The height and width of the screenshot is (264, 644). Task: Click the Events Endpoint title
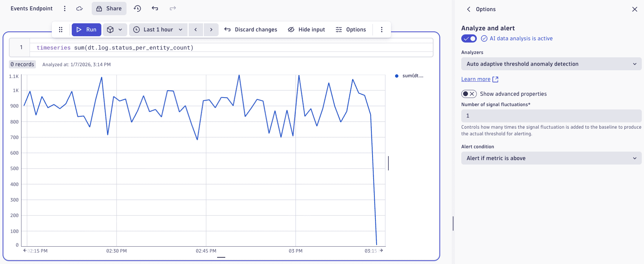point(32,9)
